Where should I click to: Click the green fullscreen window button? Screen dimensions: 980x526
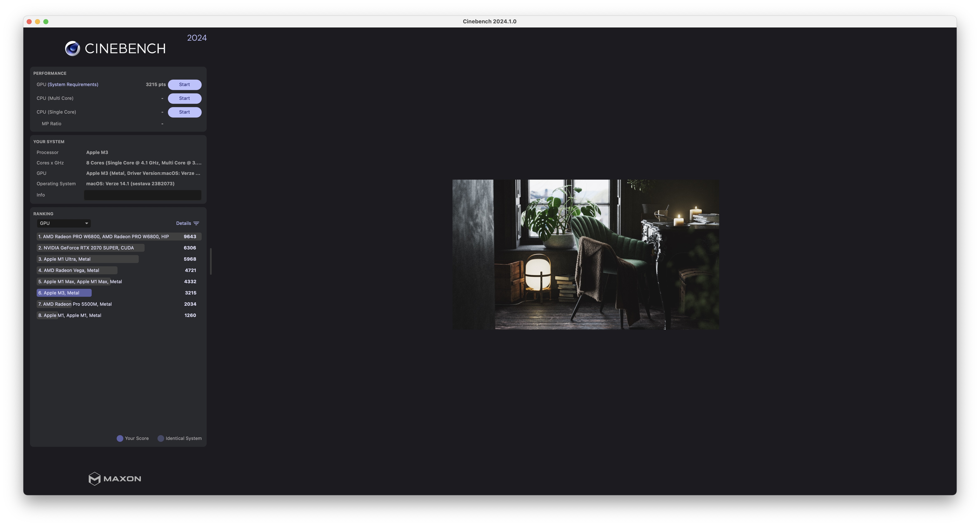46,22
